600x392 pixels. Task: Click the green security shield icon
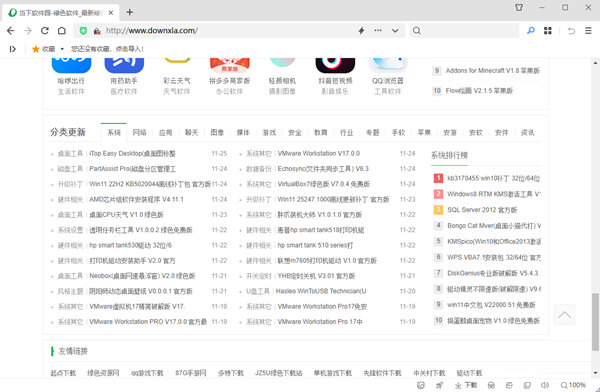pyautogui.click(x=83, y=31)
